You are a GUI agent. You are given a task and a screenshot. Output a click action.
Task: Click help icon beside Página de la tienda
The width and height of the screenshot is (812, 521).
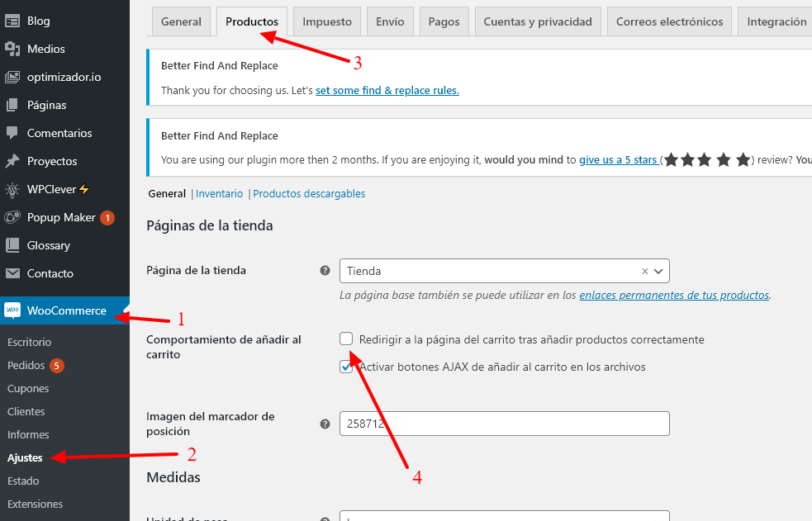(325, 271)
